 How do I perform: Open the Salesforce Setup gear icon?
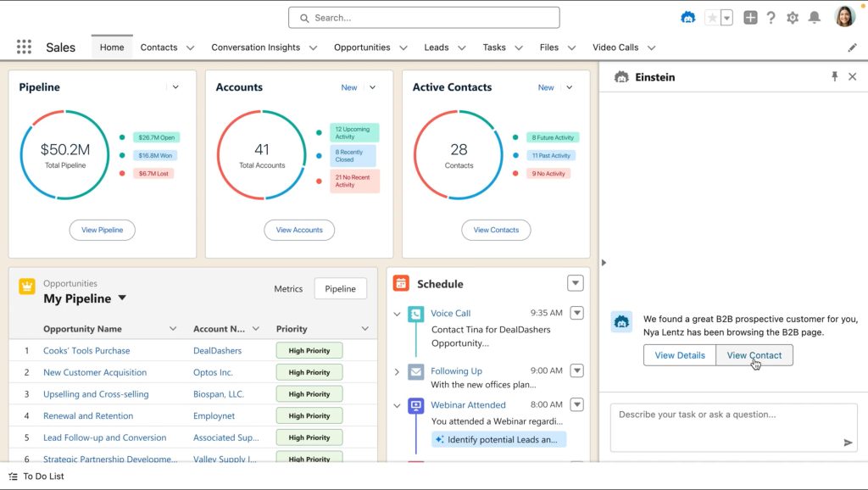pos(792,16)
